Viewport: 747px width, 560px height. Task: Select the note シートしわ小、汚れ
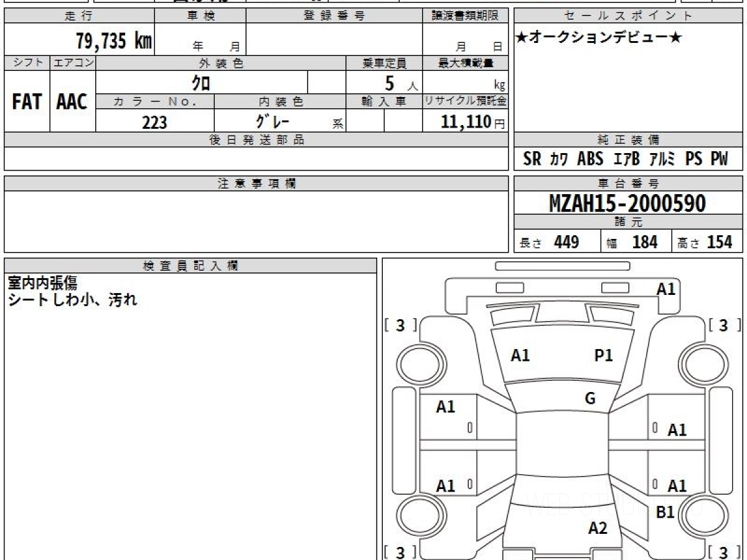click(x=72, y=299)
